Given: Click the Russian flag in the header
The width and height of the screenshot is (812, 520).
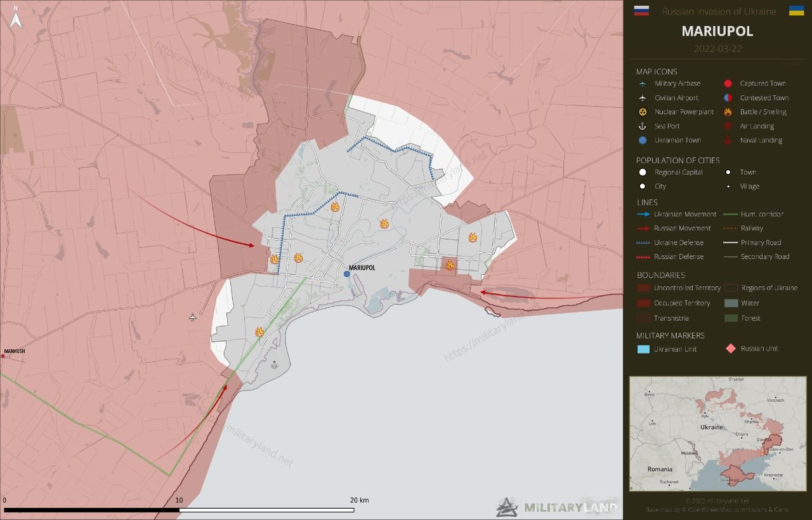Looking at the screenshot, I should tap(641, 11).
